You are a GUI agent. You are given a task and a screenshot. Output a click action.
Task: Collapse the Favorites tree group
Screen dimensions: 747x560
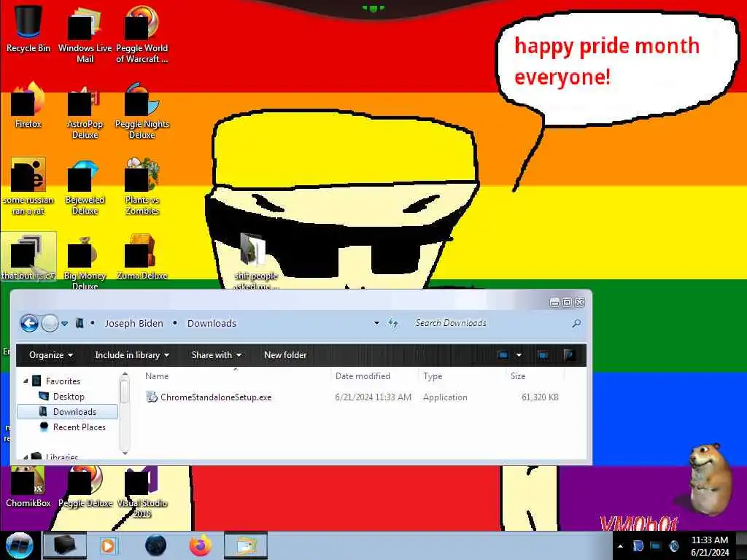26,381
